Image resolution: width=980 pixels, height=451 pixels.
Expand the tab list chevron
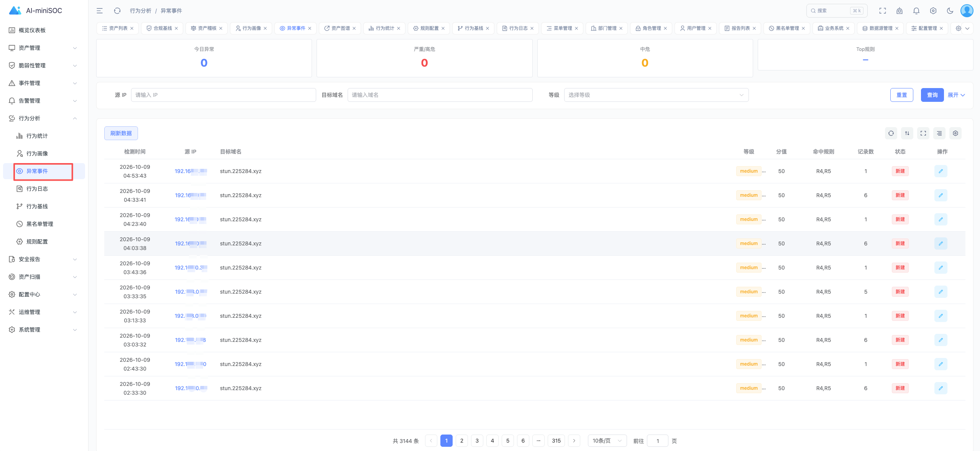click(968, 28)
